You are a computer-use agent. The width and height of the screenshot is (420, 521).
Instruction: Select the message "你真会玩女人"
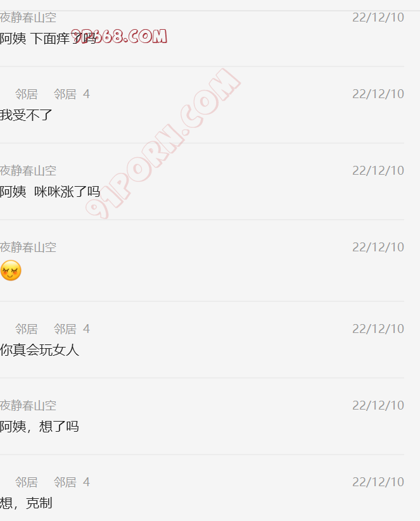(x=39, y=350)
